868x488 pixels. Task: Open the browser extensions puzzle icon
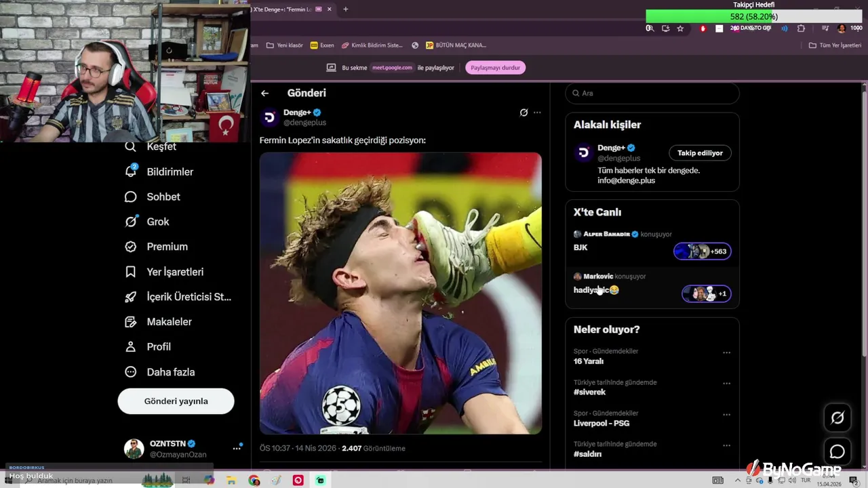coord(802,28)
